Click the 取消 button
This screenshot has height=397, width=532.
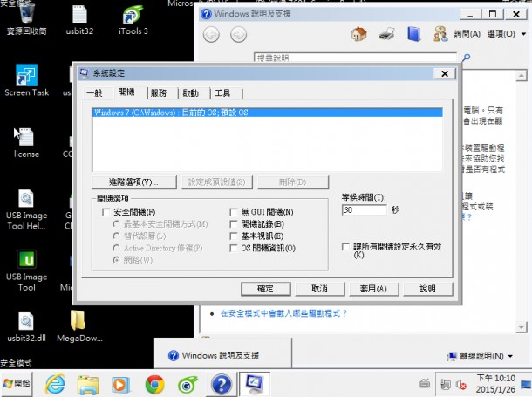(x=319, y=289)
